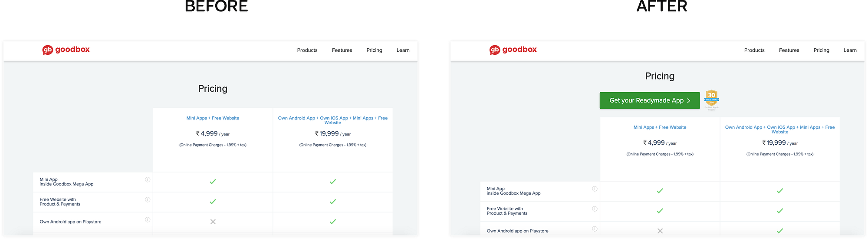This screenshot has height=239, width=868.
Task: Click the Pricing heading in the BEFORE page
Action: click(x=213, y=89)
